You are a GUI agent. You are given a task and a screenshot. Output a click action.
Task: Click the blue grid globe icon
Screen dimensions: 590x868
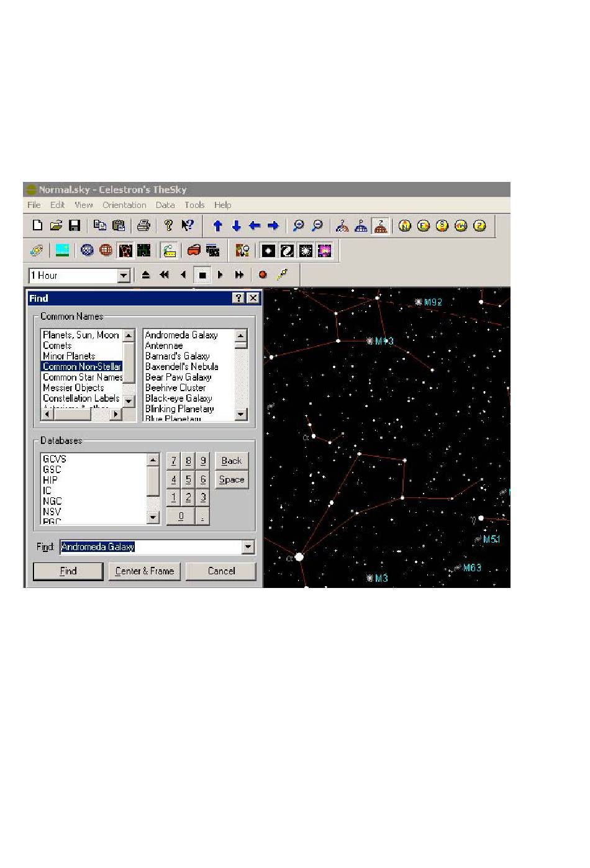point(88,250)
